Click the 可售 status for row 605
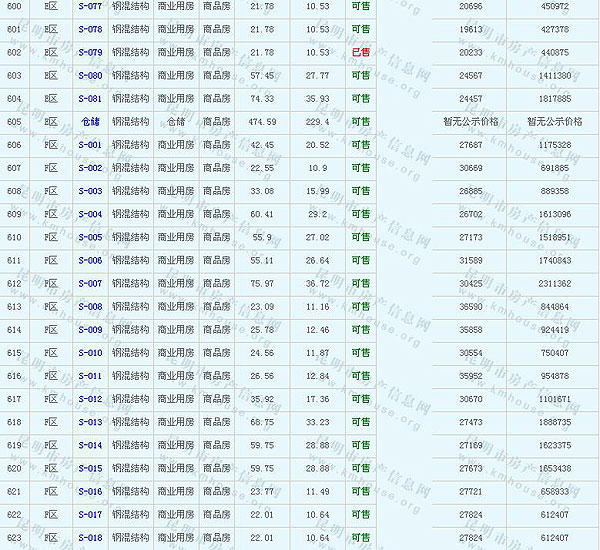 (x=360, y=122)
